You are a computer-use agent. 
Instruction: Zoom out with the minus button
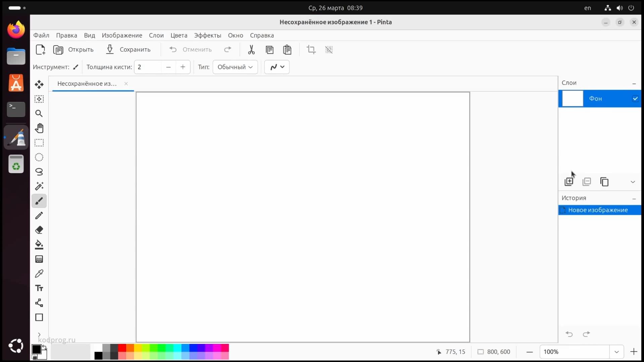pyautogui.click(x=530, y=352)
